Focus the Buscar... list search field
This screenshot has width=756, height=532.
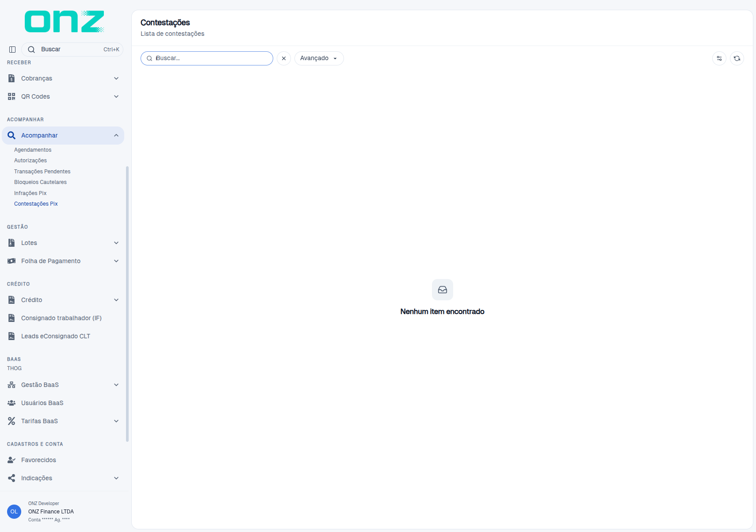(x=207, y=58)
